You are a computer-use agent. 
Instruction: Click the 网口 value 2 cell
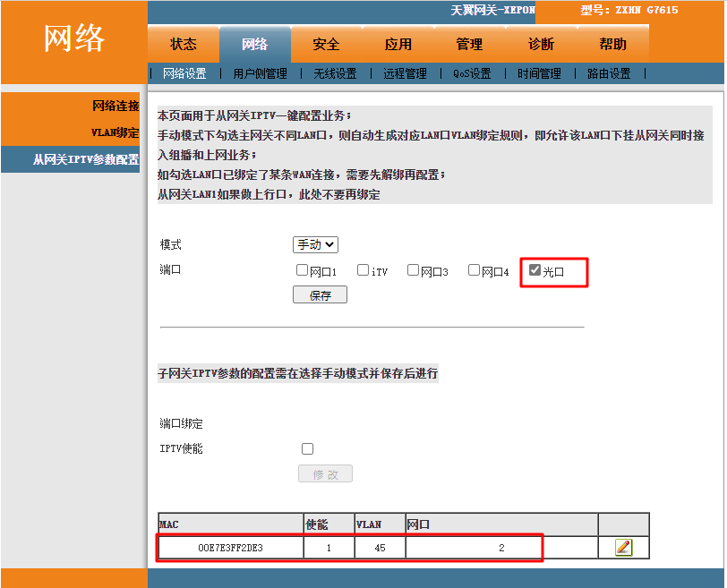click(x=501, y=548)
